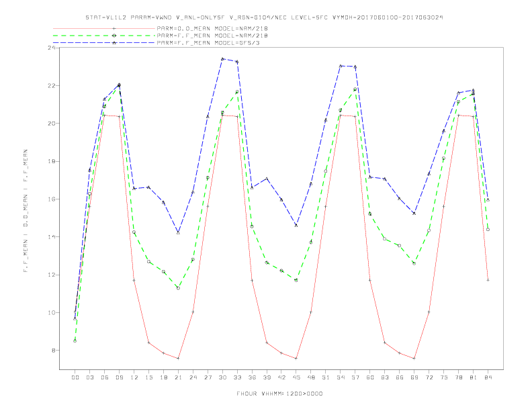This screenshot has width=532, height=411.
Task: Click x-axis forecast hour label 69
Action: tap(414, 377)
